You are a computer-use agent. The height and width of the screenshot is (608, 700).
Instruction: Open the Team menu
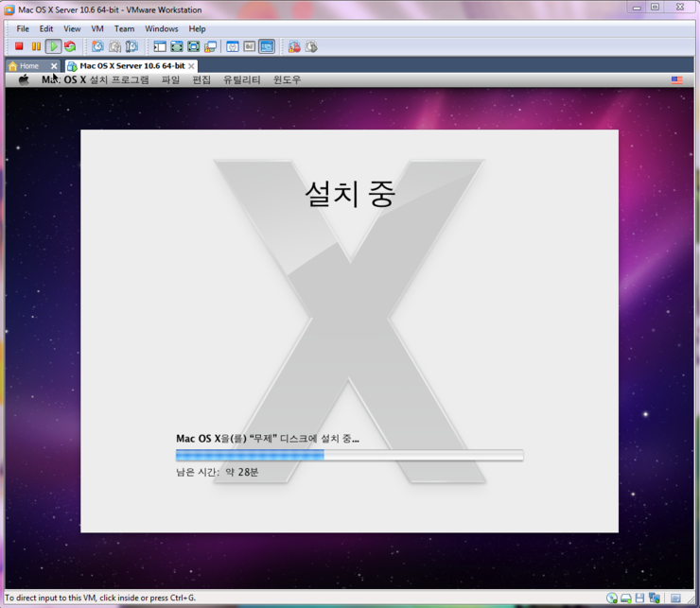point(124,28)
